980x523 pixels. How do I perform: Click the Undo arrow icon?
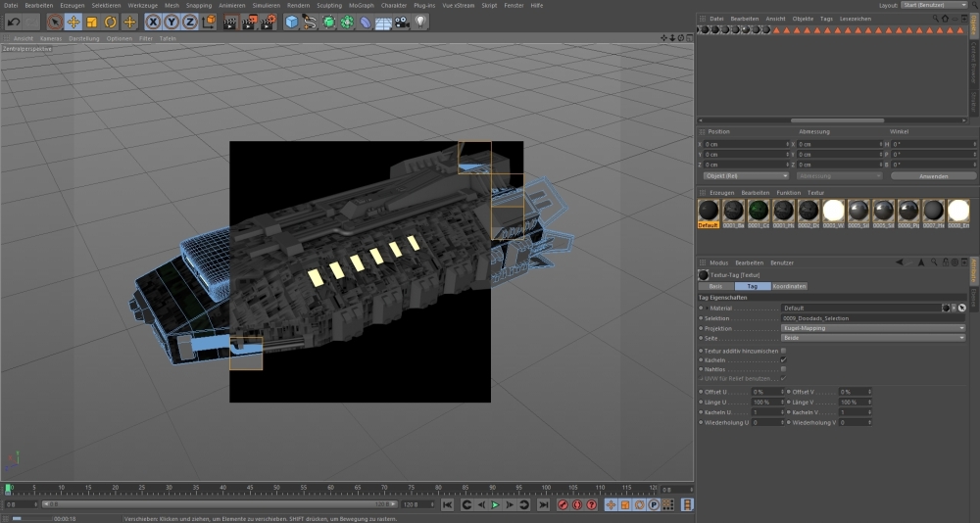[x=14, y=22]
